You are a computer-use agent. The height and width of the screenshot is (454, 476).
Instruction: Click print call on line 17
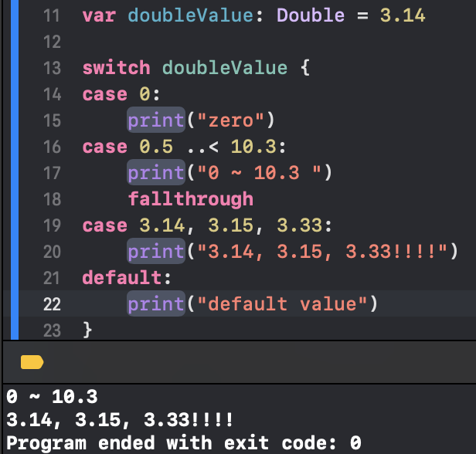point(156,173)
